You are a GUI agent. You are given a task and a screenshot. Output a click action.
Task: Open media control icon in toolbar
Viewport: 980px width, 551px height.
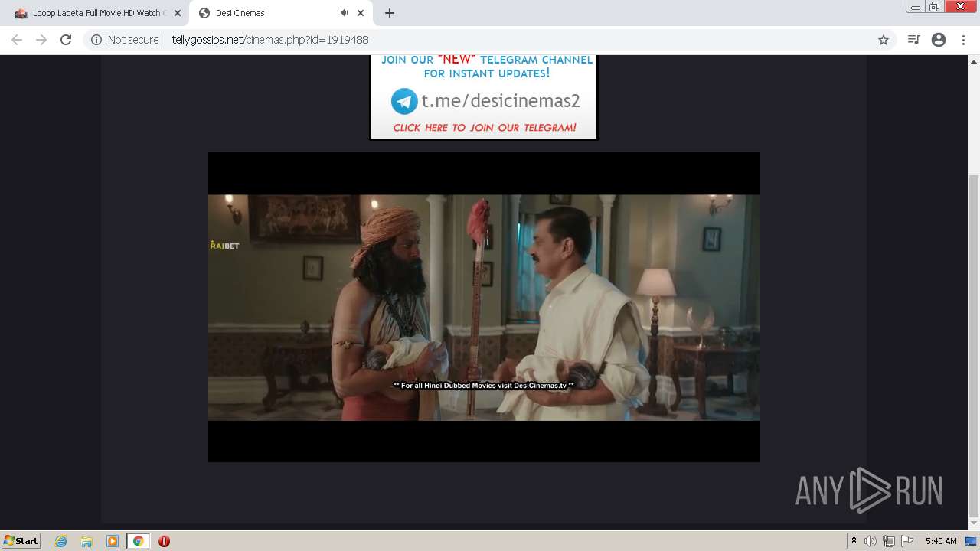click(x=913, y=40)
